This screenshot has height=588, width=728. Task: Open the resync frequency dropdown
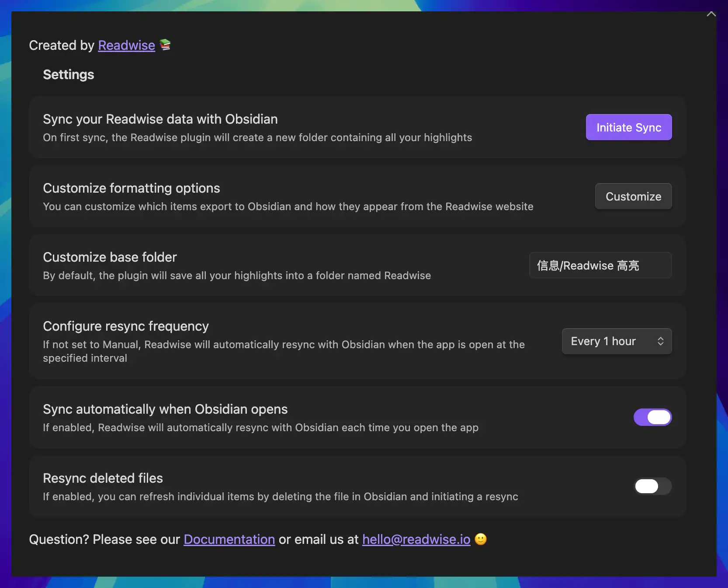[617, 341]
